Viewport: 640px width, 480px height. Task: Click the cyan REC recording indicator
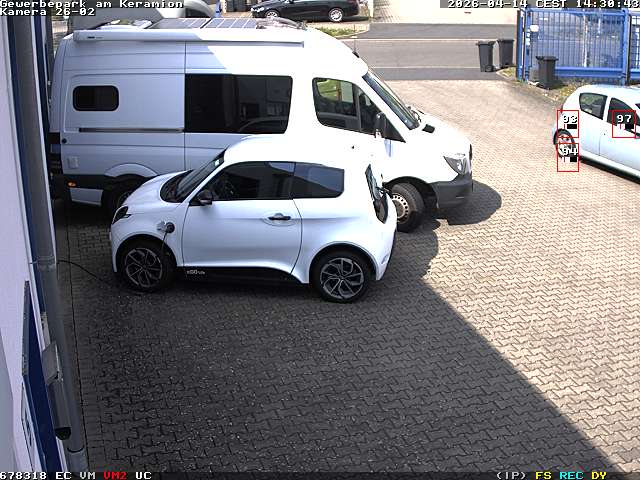[x=571, y=475]
